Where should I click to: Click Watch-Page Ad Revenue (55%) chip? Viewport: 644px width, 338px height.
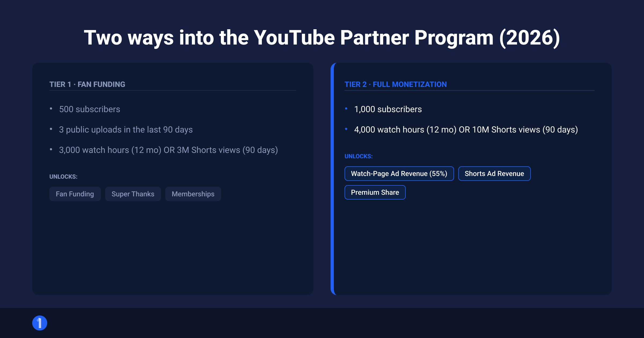point(399,174)
